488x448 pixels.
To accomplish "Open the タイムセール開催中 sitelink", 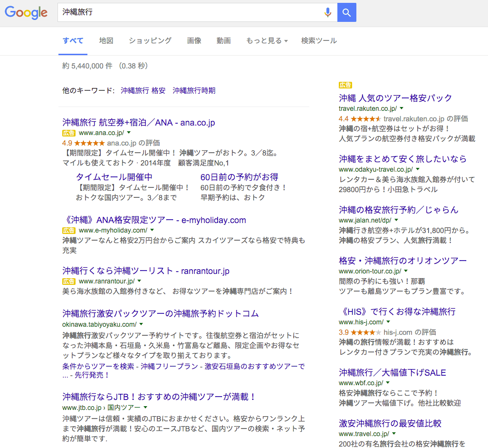I will tap(114, 177).
